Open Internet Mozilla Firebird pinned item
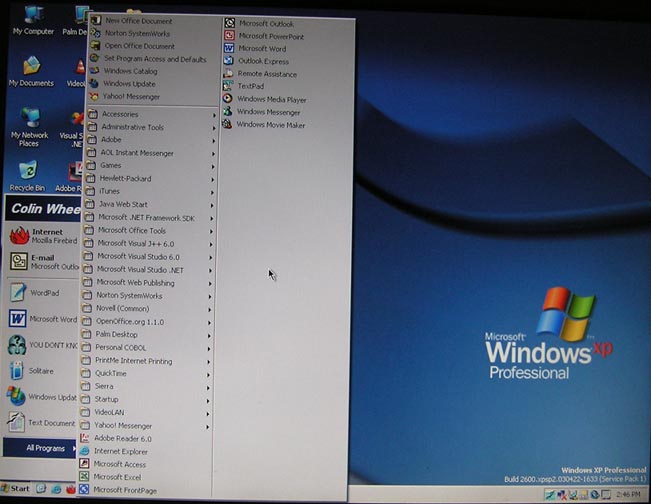This screenshot has width=651, height=504. [43, 236]
